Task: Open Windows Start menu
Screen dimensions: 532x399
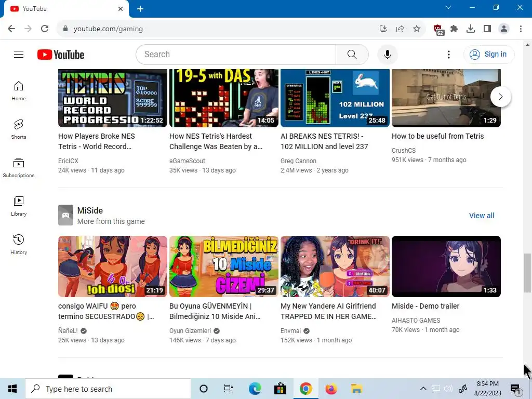Action: pos(12,389)
